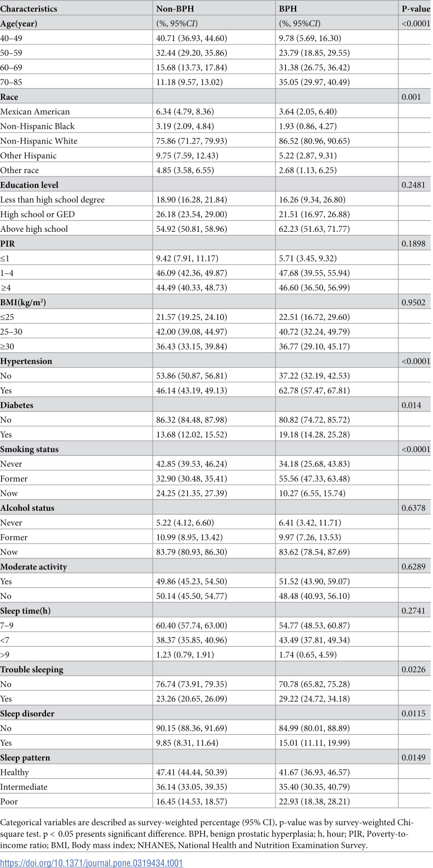Viewport: 433px width, 868px height.
Task: Select the Age(year) section row
Action: coord(216,24)
